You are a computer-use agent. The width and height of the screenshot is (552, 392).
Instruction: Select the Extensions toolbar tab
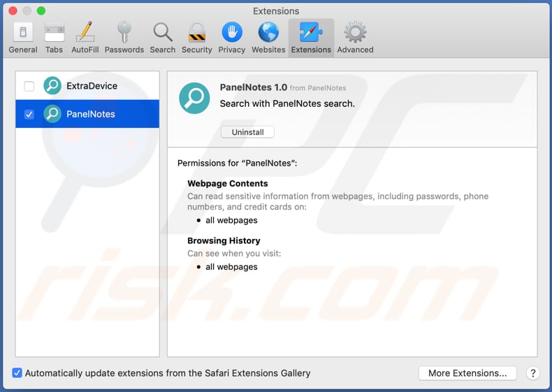[311, 38]
